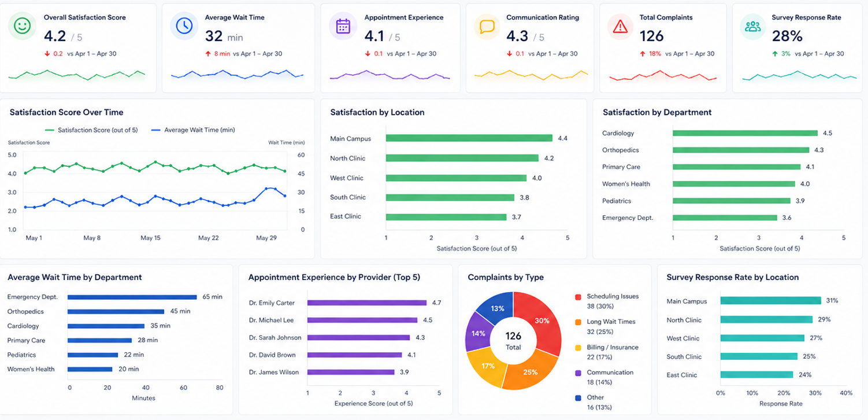This screenshot has width=868, height=420.
Task: Click the '28%' survey response rate value
Action: (788, 36)
